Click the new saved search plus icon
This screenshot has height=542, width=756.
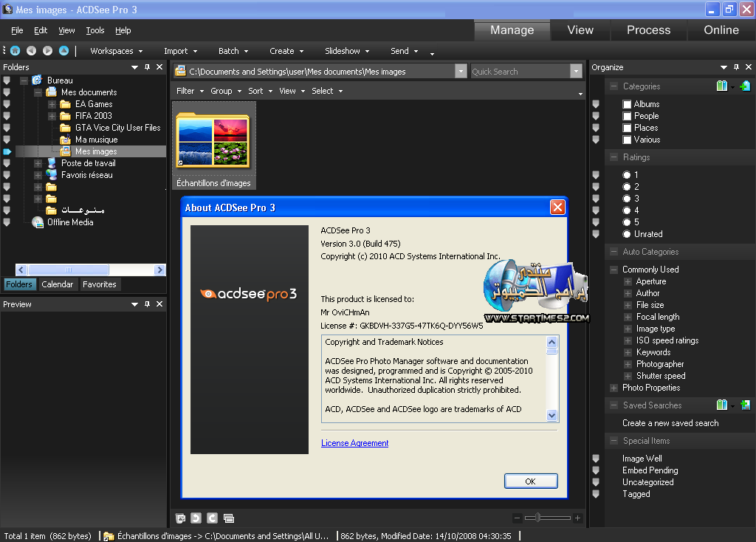[x=745, y=405]
